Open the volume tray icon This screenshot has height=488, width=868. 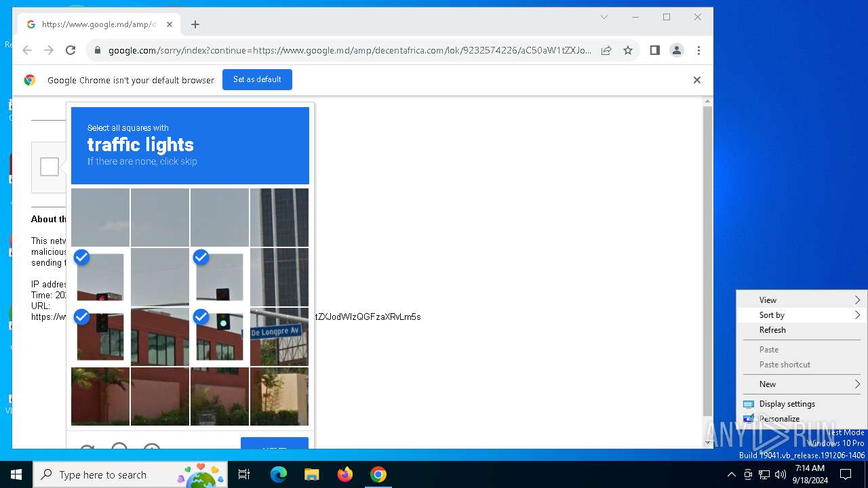coord(781,474)
